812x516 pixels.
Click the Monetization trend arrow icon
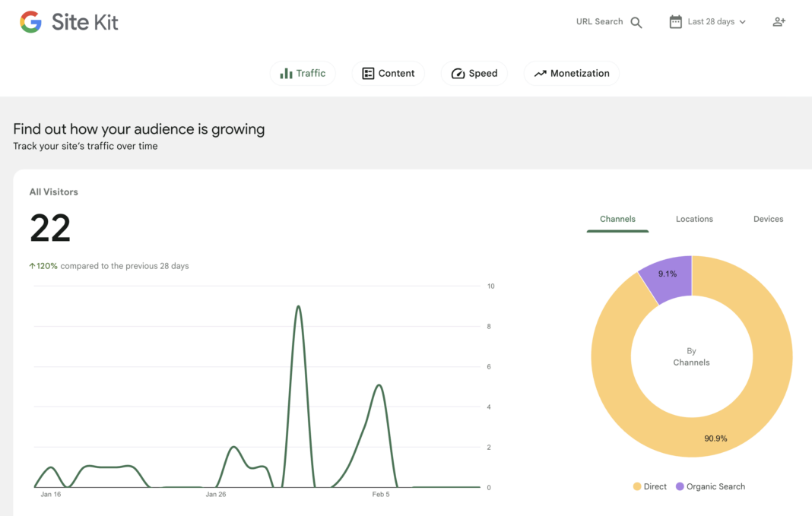pos(540,74)
